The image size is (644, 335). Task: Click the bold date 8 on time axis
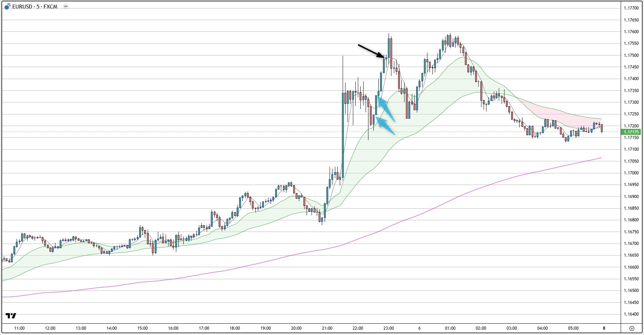point(604,328)
